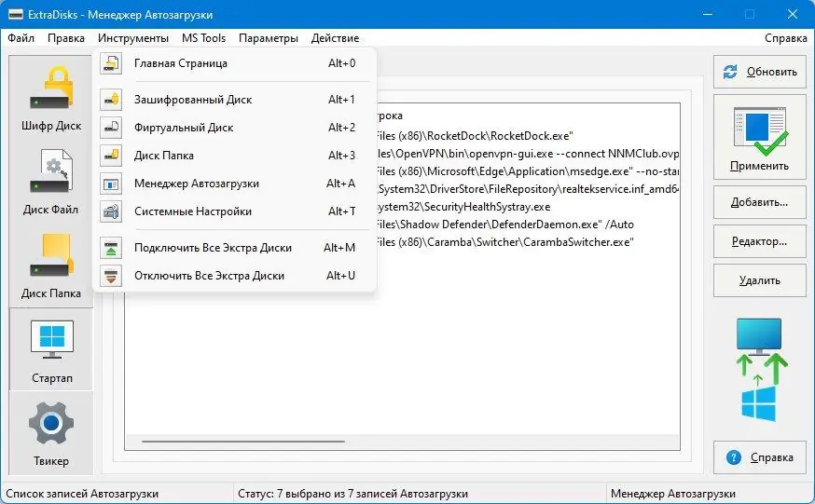Choose Зашифрованный Диск menu entry
Image resolution: width=815 pixels, height=504 pixels.
(234, 99)
